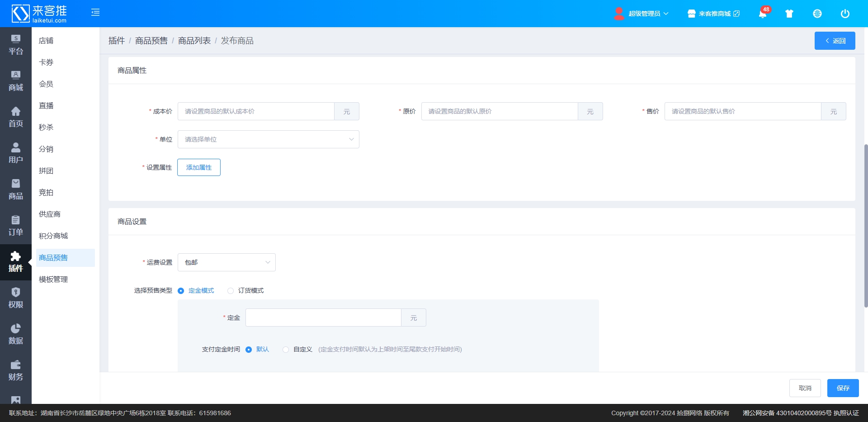The height and width of the screenshot is (422, 868).
Task: Select 积分商城 in the plugin submenu
Action: pos(53,236)
